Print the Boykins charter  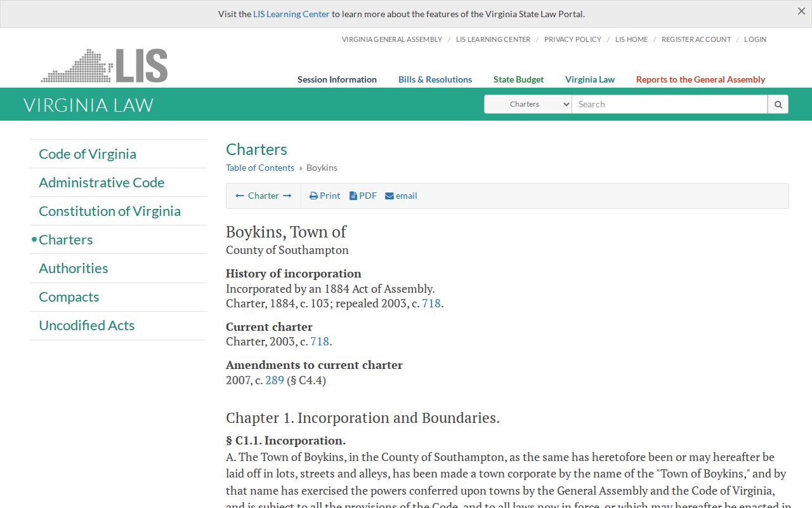click(325, 196)
